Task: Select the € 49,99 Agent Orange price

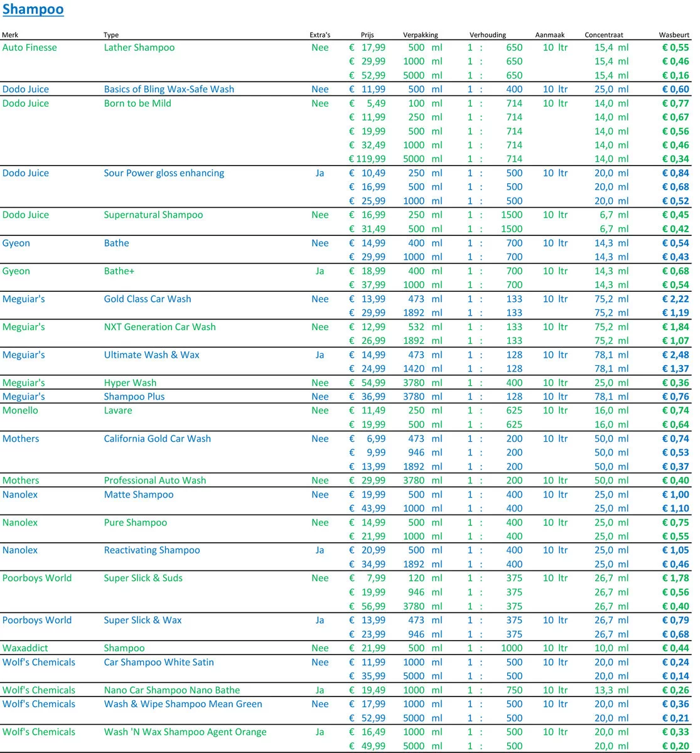Action: [367, 746]
